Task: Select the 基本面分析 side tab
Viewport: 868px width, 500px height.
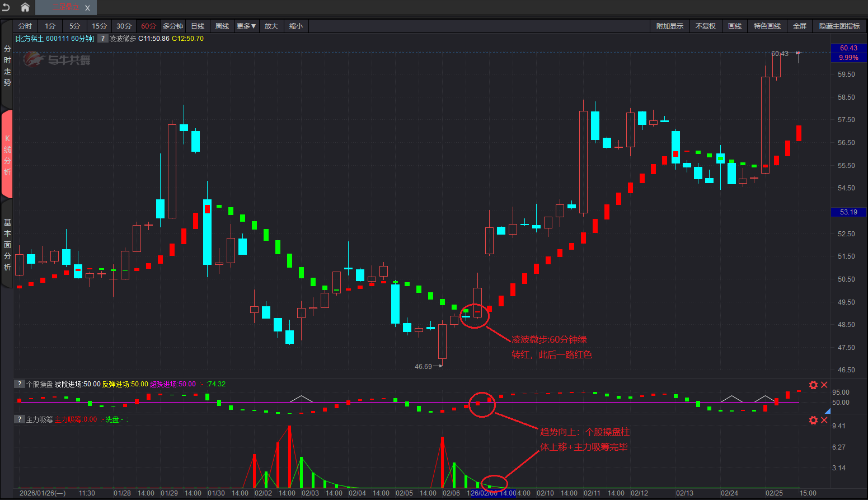Action: pyautogui.click(x=7, y=245)
